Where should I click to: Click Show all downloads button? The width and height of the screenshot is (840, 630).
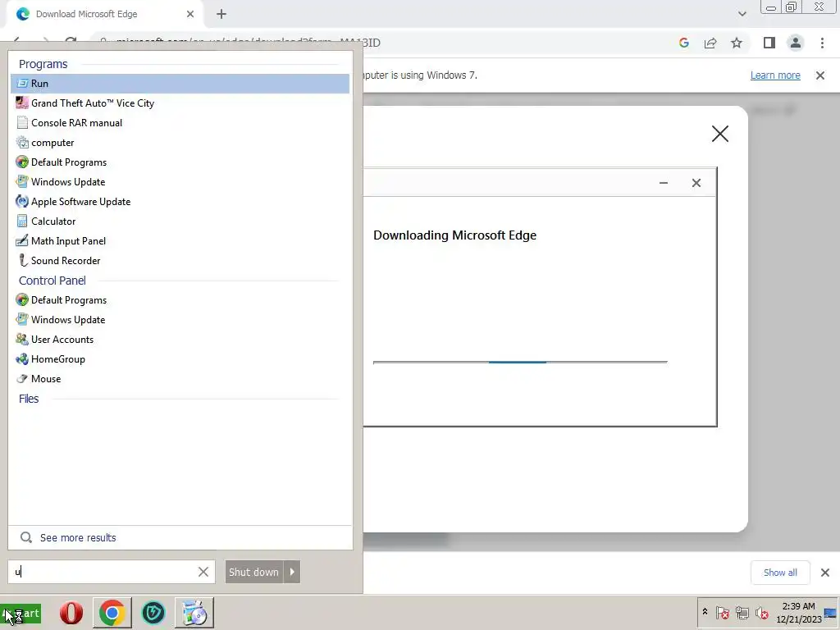click(x=780, y=573)
